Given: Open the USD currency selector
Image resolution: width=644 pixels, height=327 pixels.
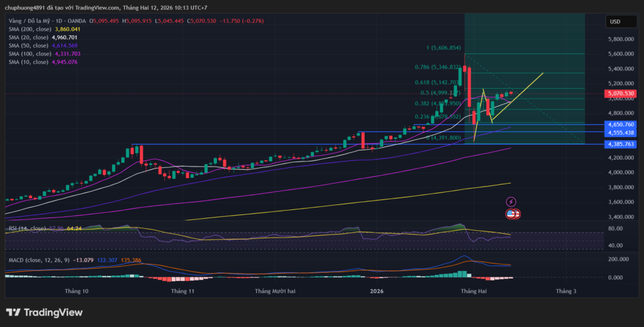Looking at the screenshot, I should coord(614,21).
